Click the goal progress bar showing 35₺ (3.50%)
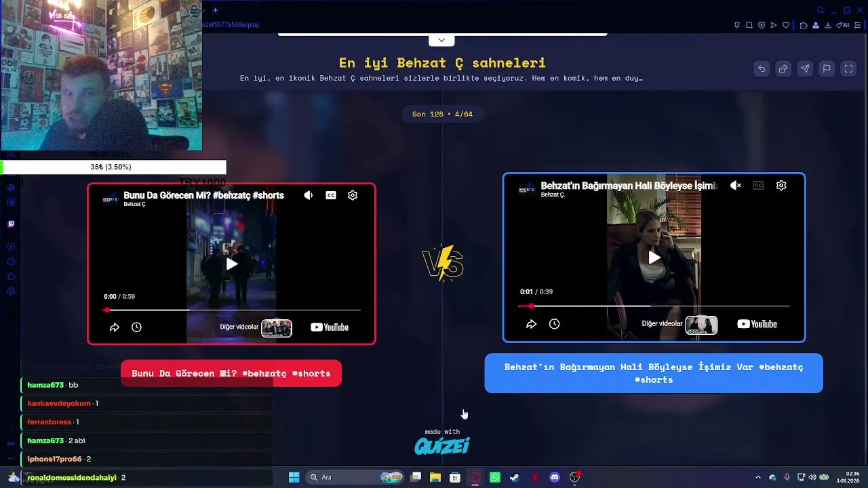 113,167
